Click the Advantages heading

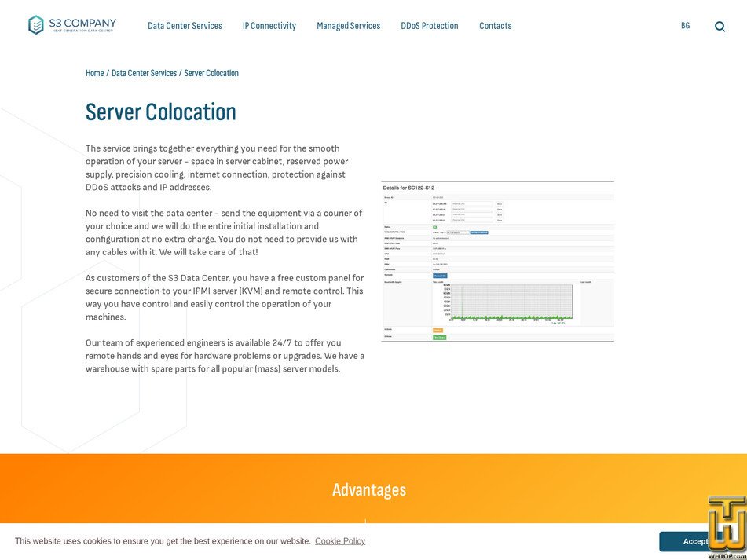[369, 489]
